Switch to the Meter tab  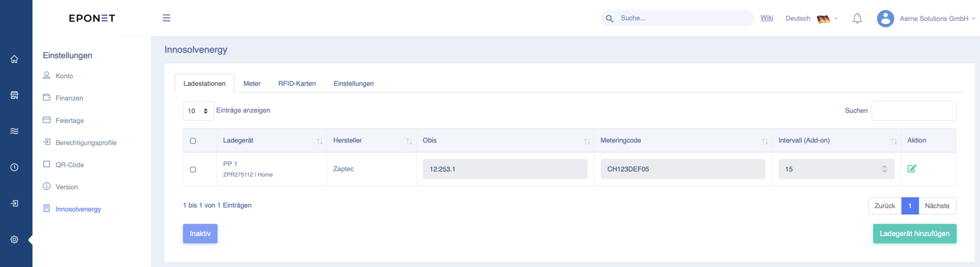click(252, 83)
